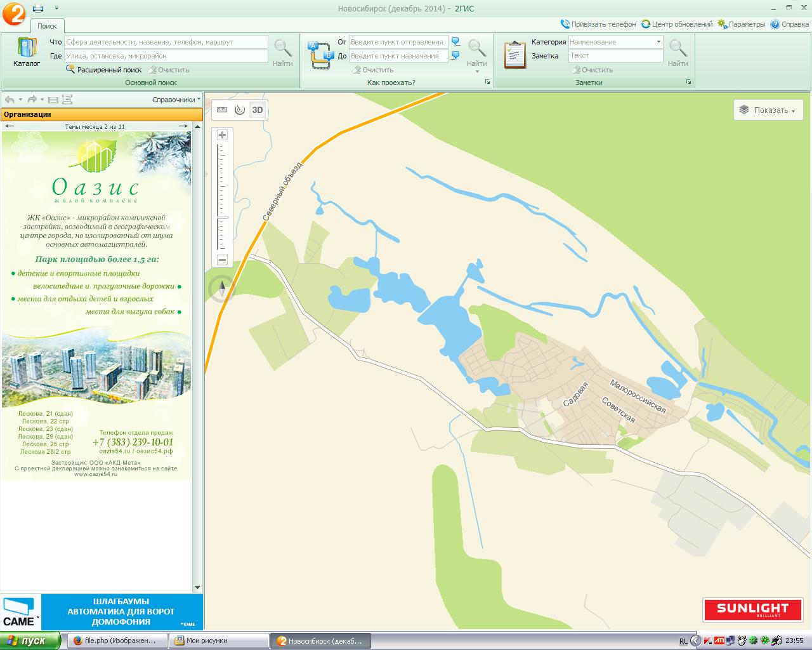812x650 pixels.
Task: Select the Поиск ribbon tab
Action: [x=47, y=26]
